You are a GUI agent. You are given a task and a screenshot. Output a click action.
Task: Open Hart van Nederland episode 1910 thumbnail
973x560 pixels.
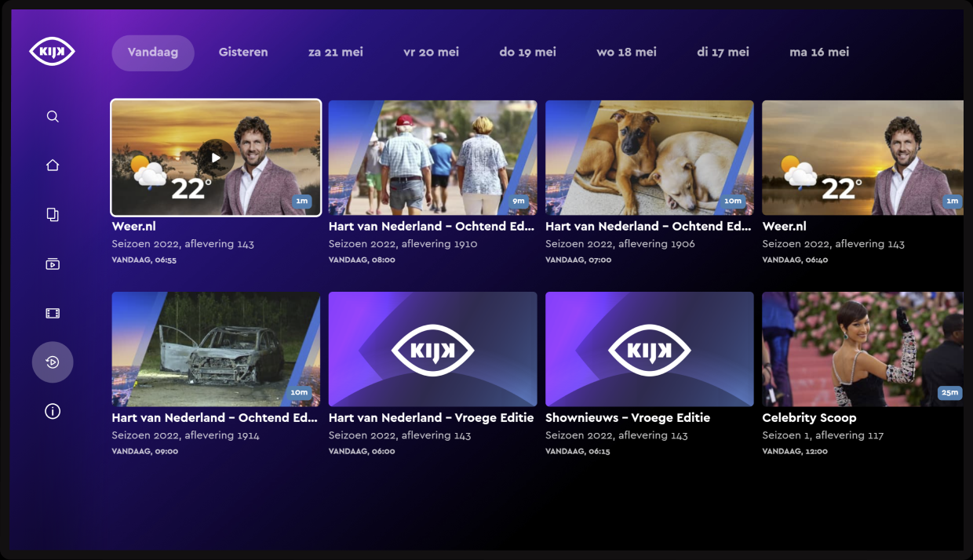pos(432,158)
